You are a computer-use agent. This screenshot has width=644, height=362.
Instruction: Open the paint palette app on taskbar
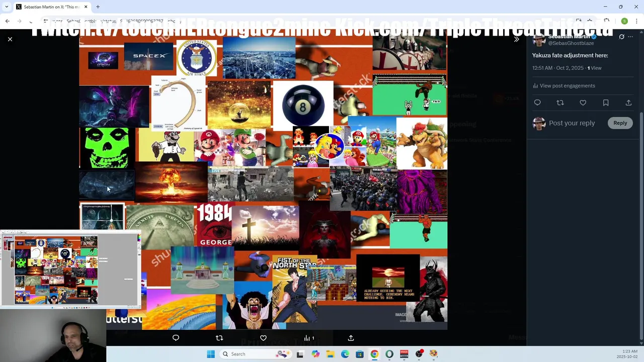click(x=434, y=354)
